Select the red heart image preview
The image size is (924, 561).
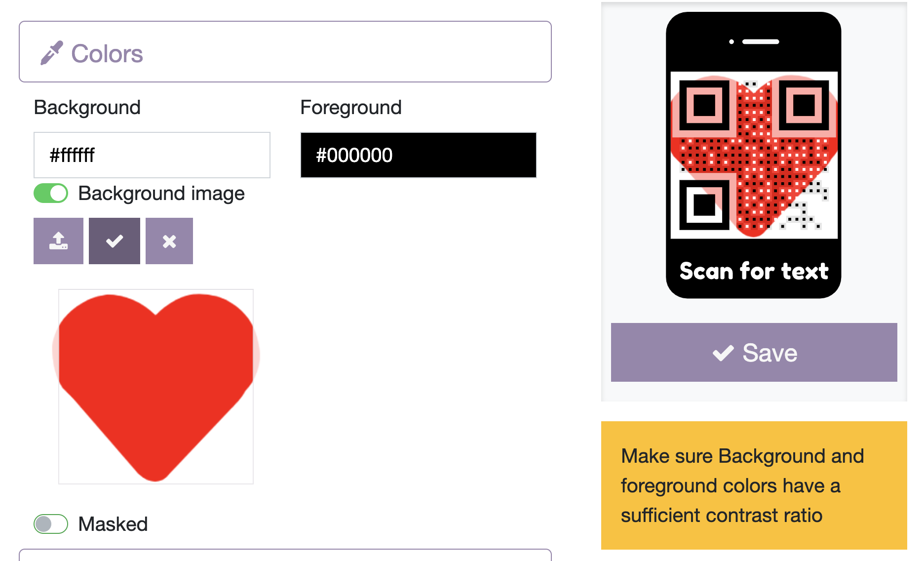click(x=156, y=386)
